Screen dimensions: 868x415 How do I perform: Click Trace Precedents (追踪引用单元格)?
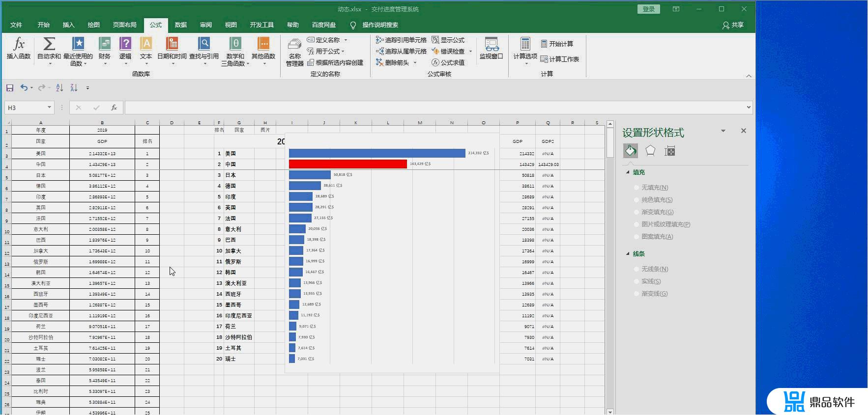coord(401,40)
